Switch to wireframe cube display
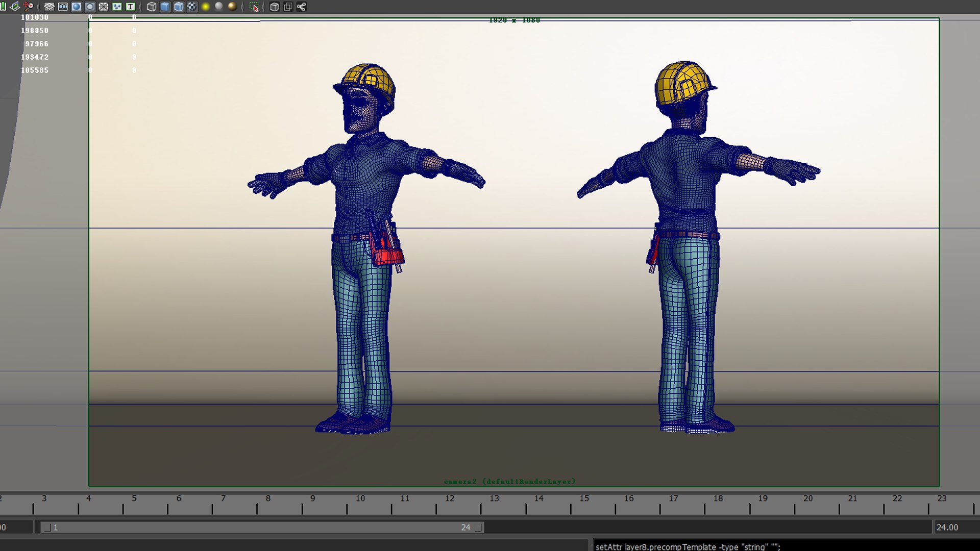The height and width of the screenshot is (551, 980). (152, 7)
